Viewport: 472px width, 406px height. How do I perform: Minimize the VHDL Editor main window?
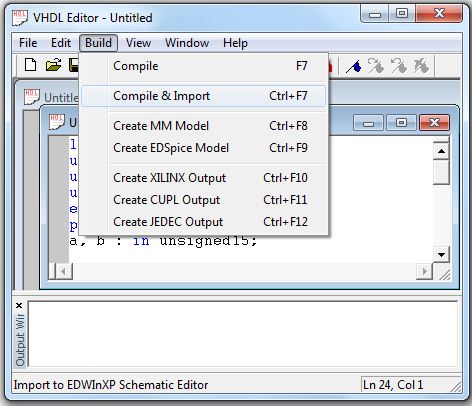[x=375, y=14]
